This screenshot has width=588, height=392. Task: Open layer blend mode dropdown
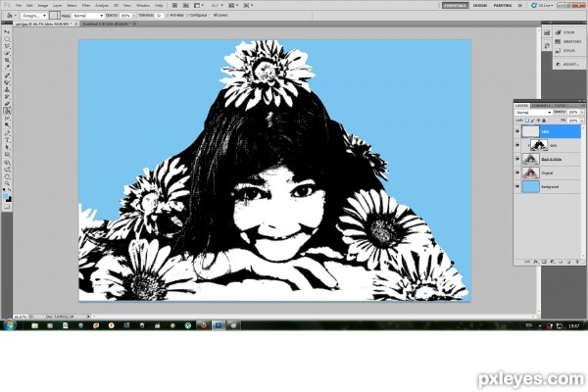pos(534,113)
